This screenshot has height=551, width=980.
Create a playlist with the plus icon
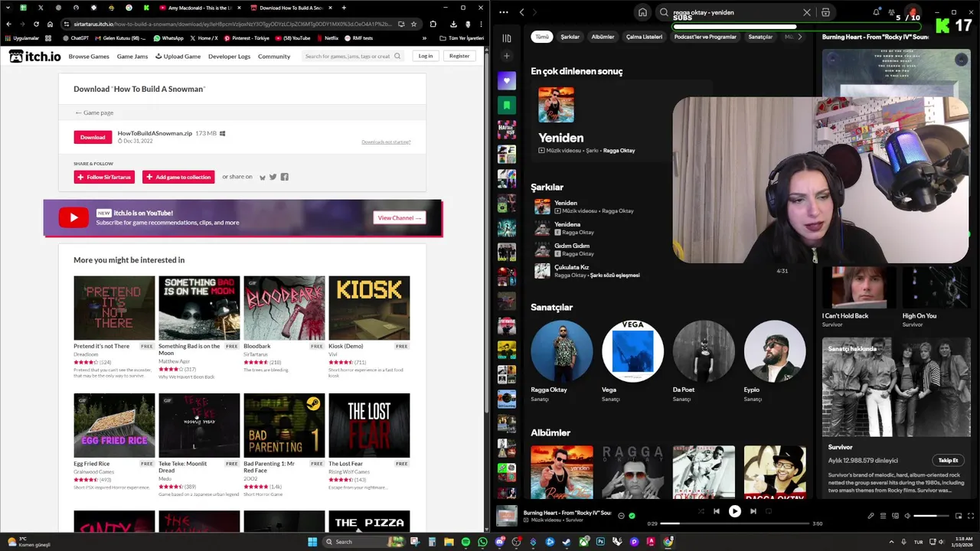pyautogui.click(x=506, y=56)
